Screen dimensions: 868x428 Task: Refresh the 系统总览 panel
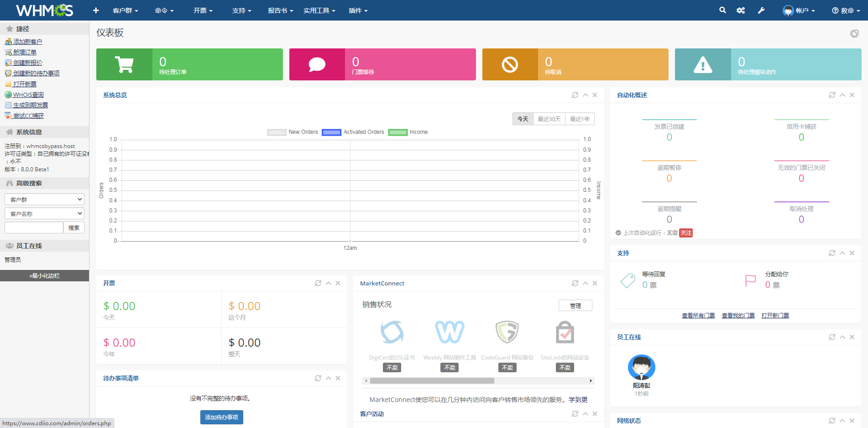tap(575, 95)
